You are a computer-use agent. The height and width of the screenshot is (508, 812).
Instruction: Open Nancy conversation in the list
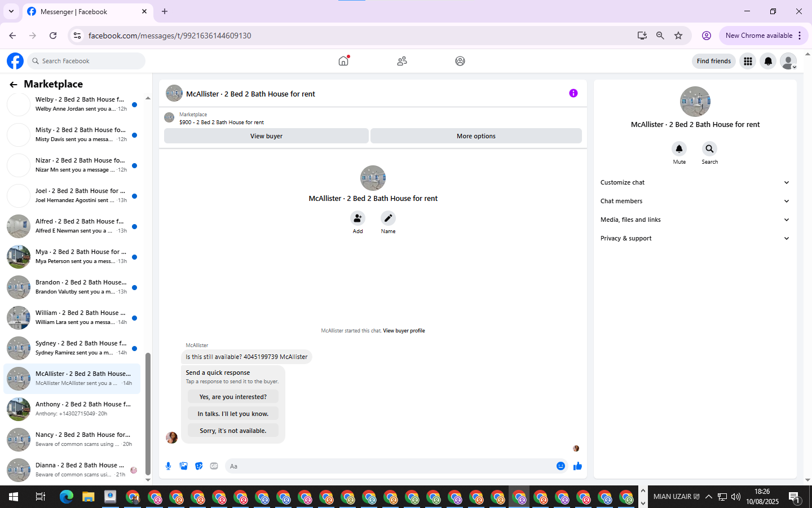click(72, 439)
